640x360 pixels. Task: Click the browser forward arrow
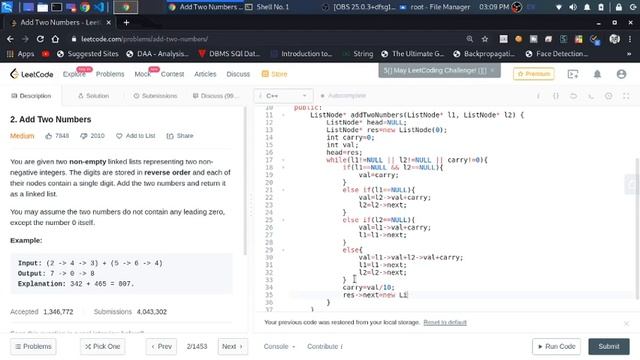pos(25,39)
